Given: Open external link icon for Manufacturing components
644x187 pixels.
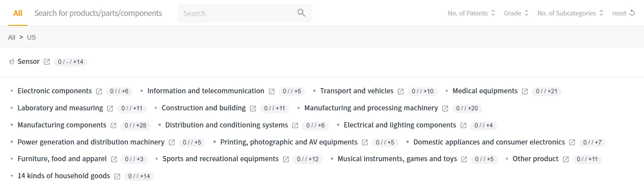Looking at the screenshot, I should [113, 125].
